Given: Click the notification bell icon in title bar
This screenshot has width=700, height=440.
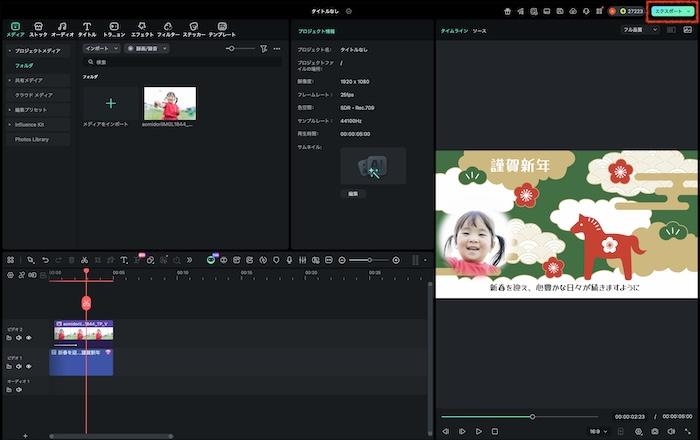Looking at the screenshot, I should tap(586, 12).
